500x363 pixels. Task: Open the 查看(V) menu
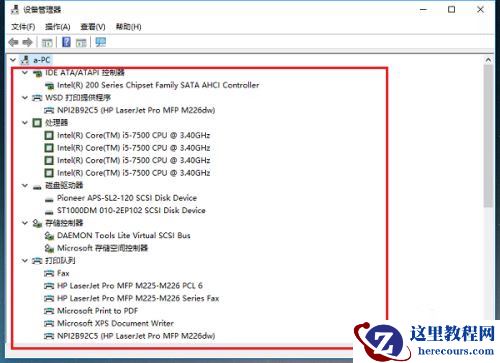pos(93,27)
